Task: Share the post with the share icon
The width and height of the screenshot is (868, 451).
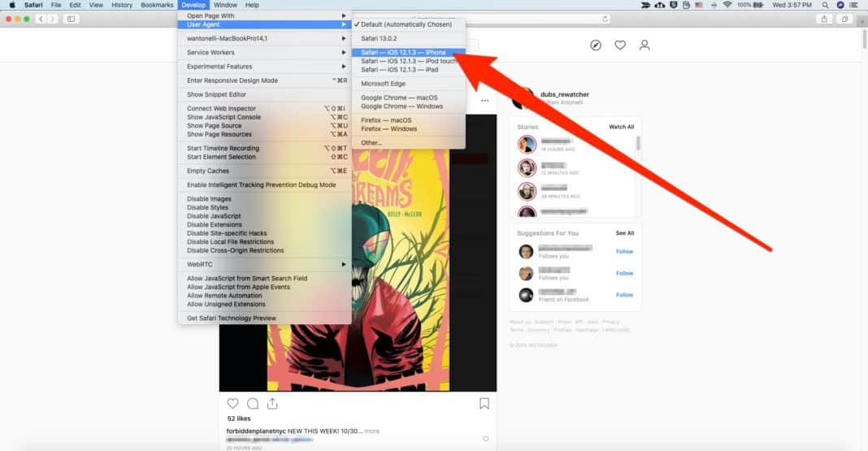Action: (x=272, y=403)
